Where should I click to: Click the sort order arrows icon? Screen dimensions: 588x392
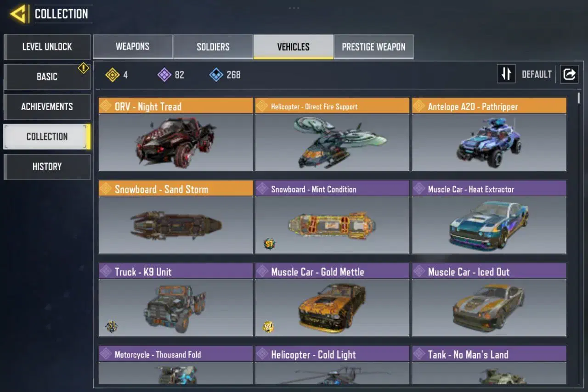(506, 74)
